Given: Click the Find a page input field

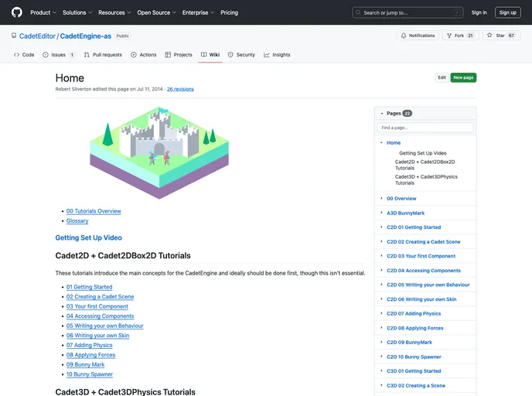Looking at the screenshot, I should [x=425, y=128].
